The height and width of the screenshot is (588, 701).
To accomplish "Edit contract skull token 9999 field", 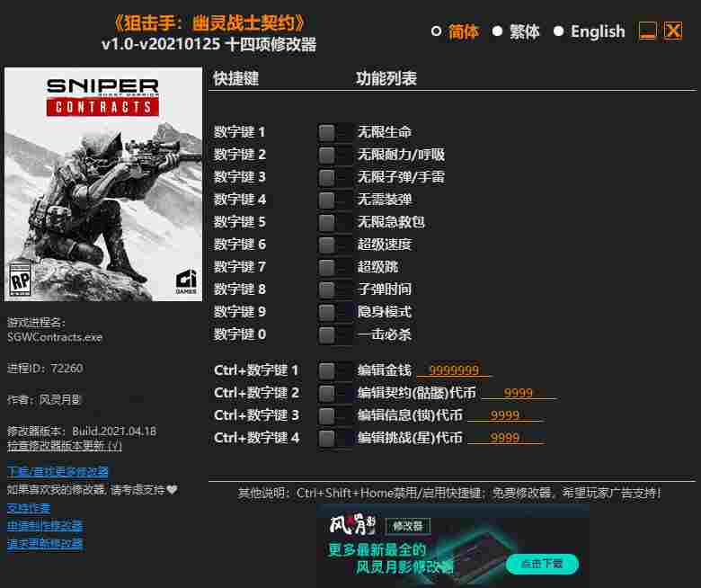I will (519, 393).
